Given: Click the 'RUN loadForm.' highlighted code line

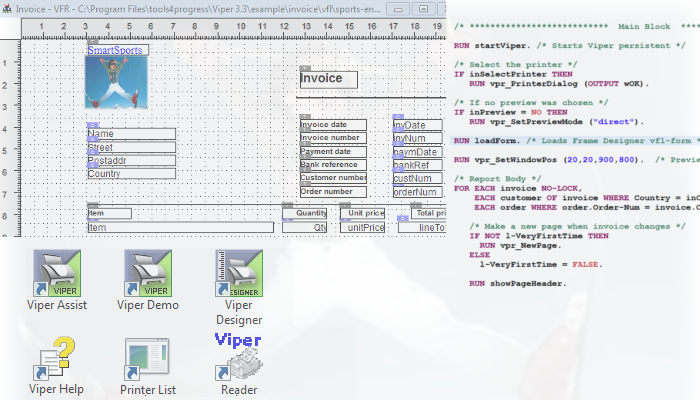Looking at the screenshot, I should (575, 141).
